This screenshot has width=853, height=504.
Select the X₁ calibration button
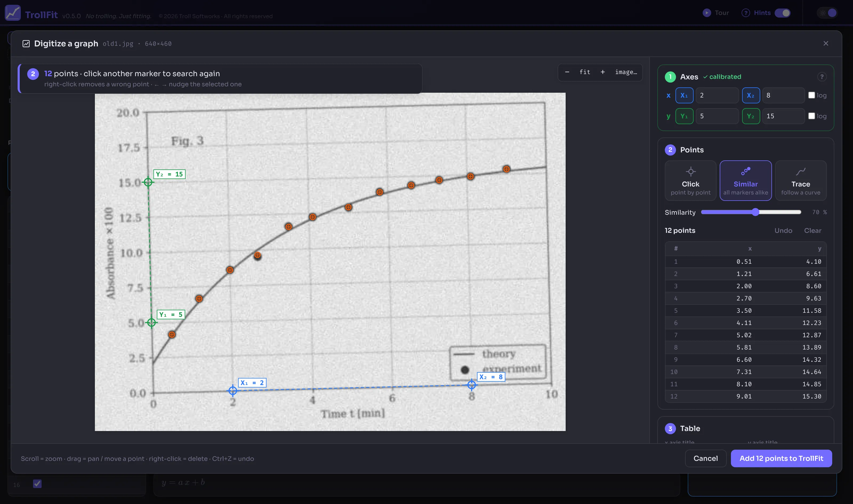pos(684,95)
